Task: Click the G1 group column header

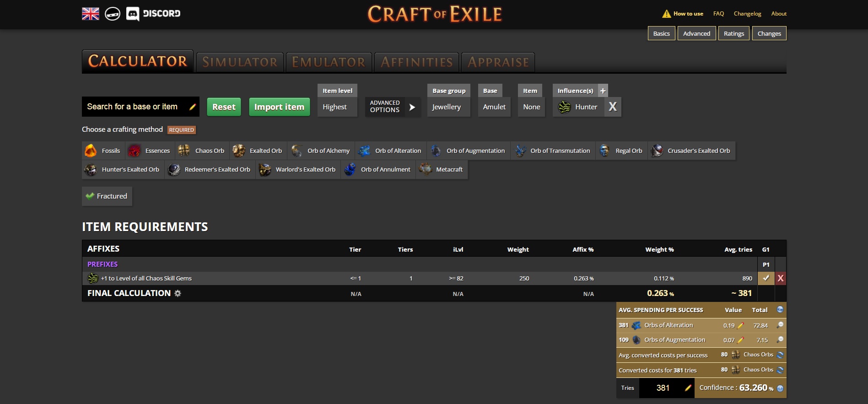Action: [766, 249]
